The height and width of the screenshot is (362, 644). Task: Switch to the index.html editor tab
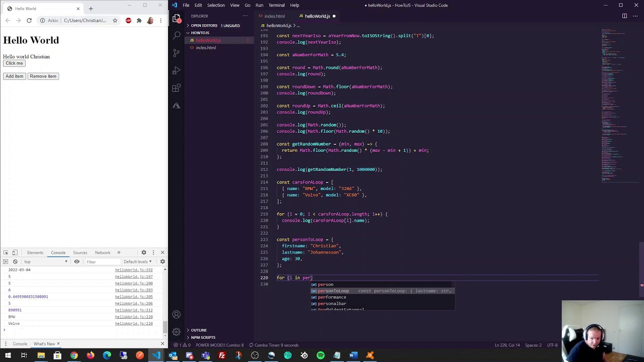274,16
